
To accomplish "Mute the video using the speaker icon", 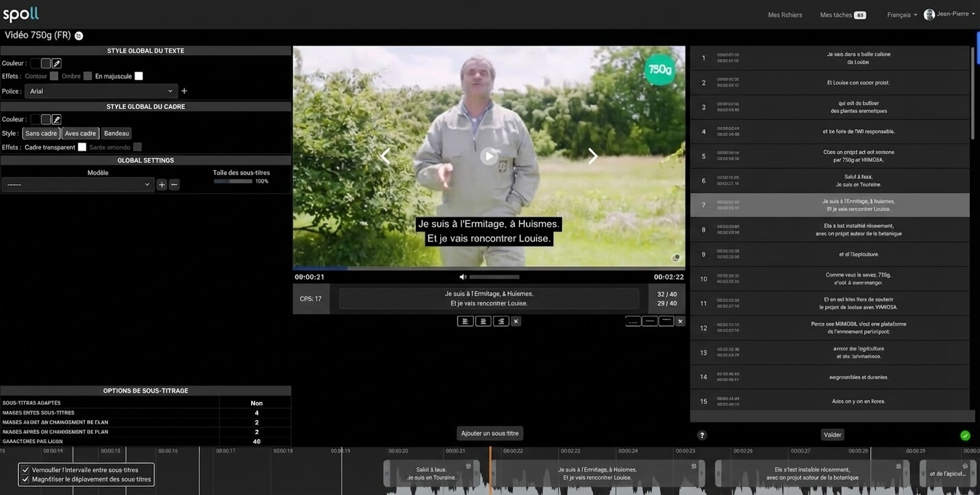I will 462,277.
